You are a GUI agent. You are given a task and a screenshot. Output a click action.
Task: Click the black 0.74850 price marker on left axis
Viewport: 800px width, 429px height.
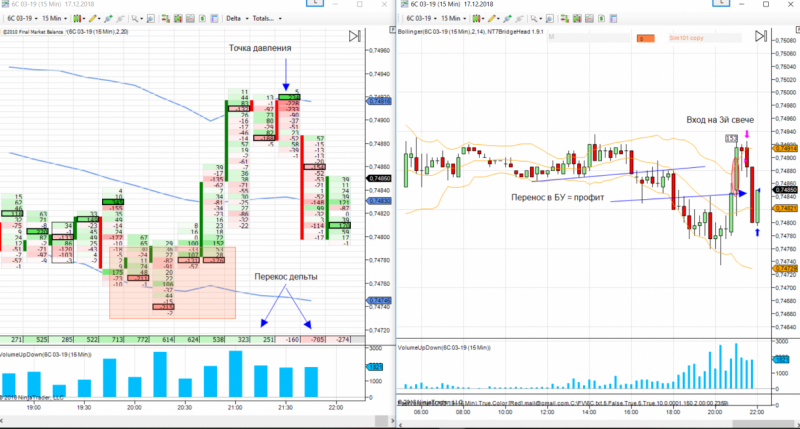pyautogui.click(x=379, y=179)
